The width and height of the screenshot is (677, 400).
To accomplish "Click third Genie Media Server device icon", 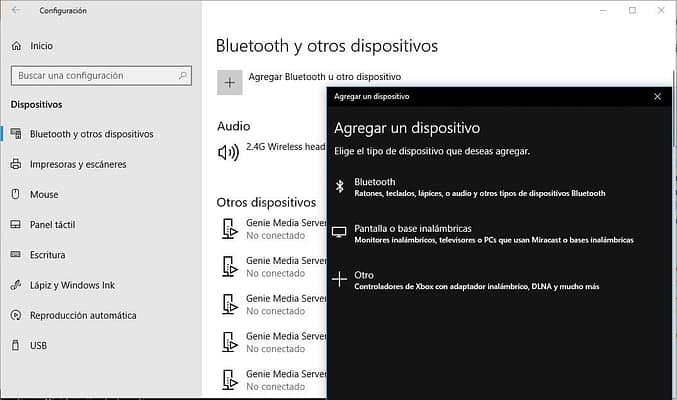I will pyautogui.click(x=230, y=304).
